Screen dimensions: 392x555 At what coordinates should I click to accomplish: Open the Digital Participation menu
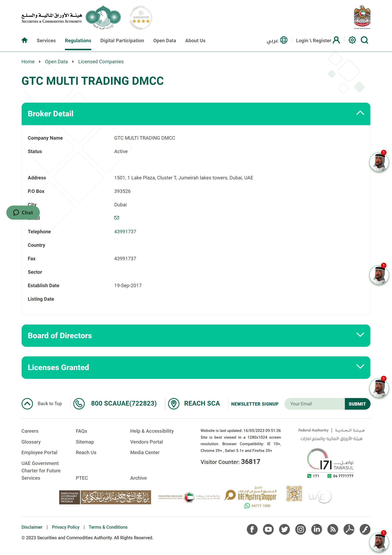pyautogui.click(x=122, y=41)
